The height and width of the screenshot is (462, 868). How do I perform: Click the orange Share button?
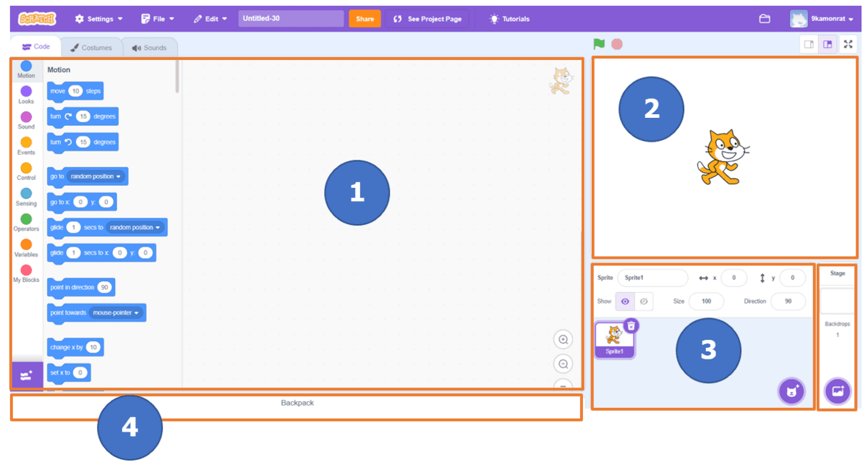[x=365, y=19]
